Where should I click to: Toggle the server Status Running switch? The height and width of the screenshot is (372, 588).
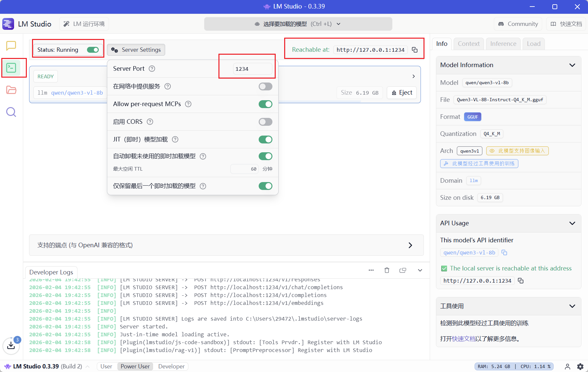[93, 50]
